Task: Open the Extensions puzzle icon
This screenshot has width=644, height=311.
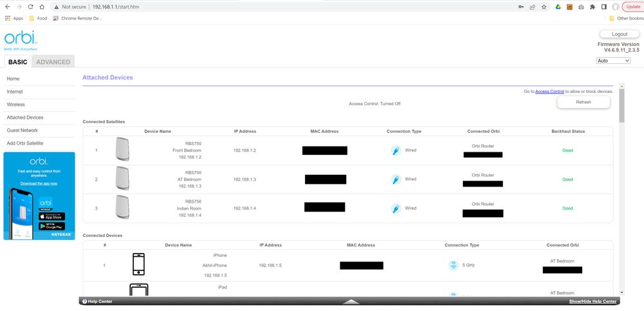Action: point(592,6)
